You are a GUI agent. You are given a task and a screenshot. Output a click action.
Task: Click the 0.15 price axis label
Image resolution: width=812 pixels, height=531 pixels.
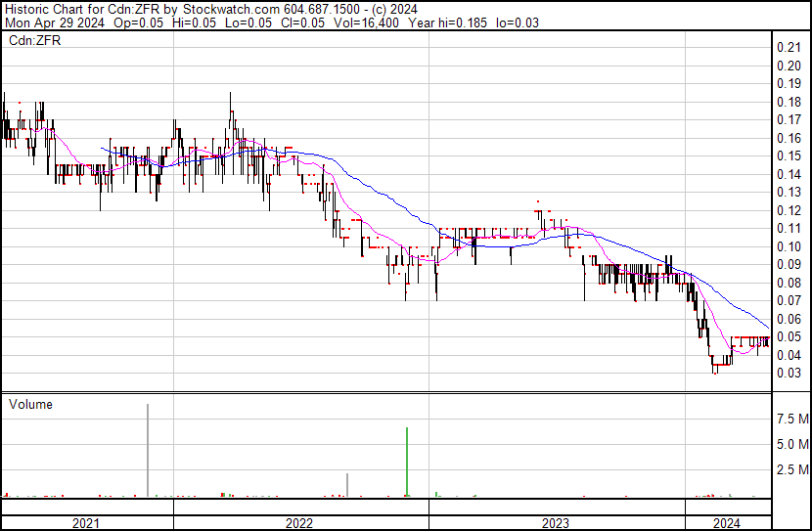pyautogui.click(x=789, y=156)
